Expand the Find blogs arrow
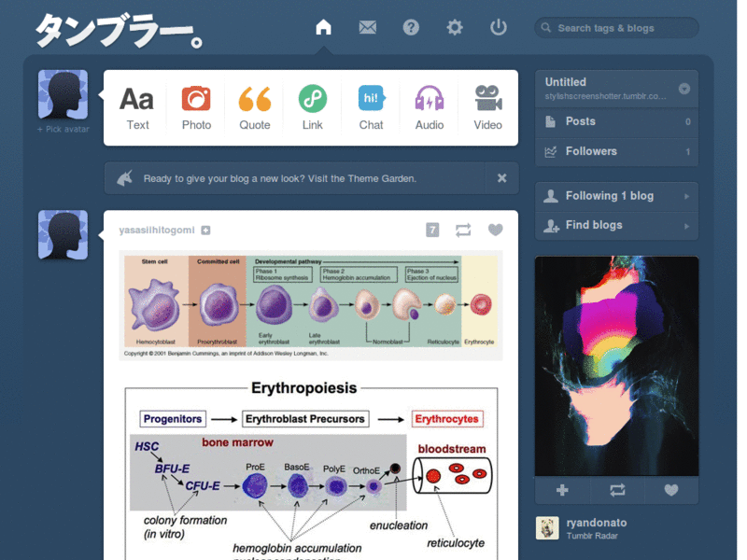 click(x=686, y=226)
